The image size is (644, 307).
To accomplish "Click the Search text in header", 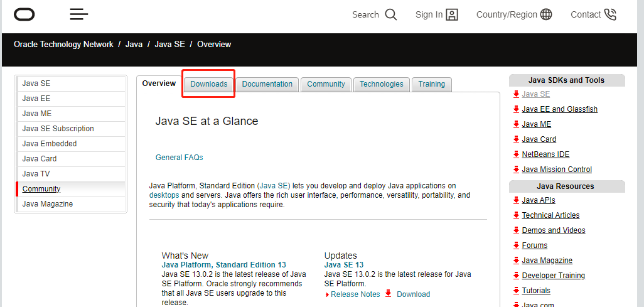I will [x=365, y=15].
